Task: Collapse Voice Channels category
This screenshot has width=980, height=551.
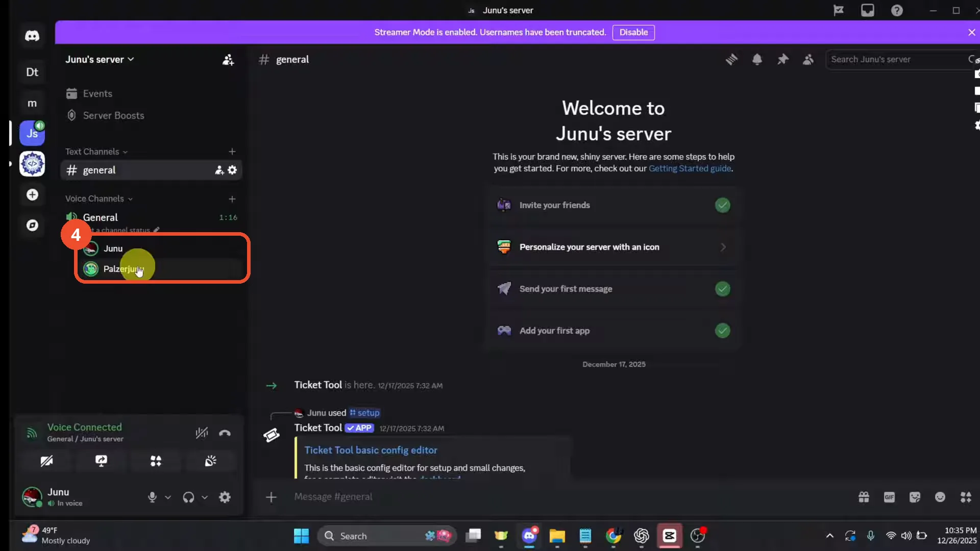Action: (99, 198)
